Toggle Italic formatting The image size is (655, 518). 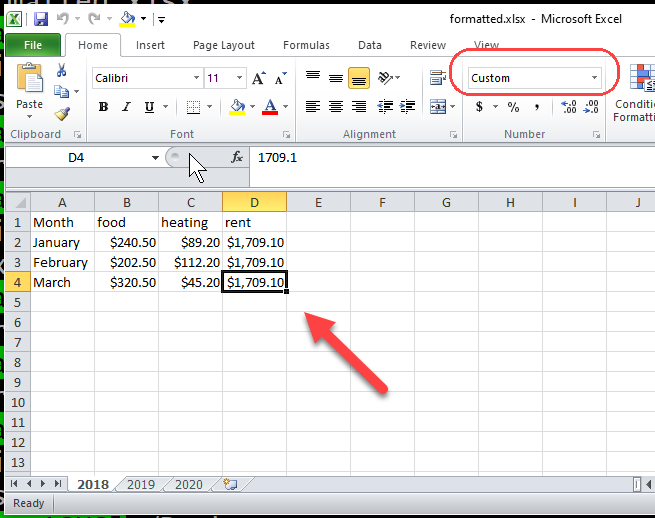[x=126, y=107]
